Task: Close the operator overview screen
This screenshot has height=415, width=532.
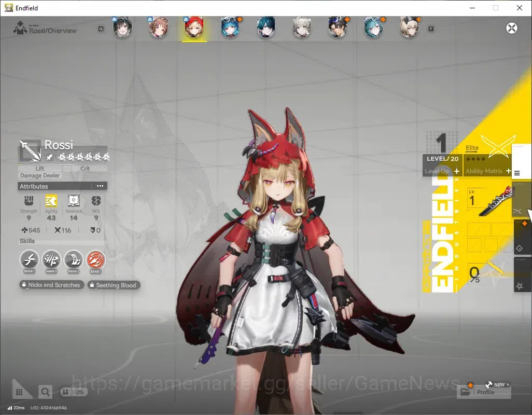Action: point(512,28)
